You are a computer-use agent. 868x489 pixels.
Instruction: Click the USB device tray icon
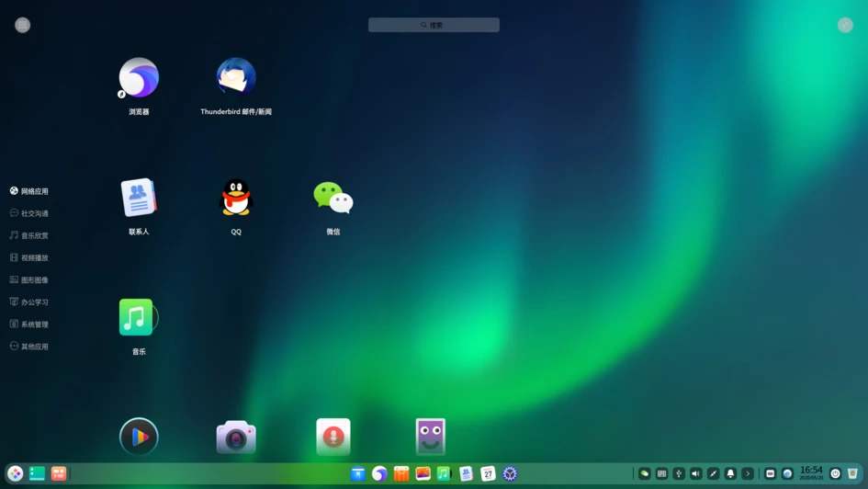pos(678,474)
